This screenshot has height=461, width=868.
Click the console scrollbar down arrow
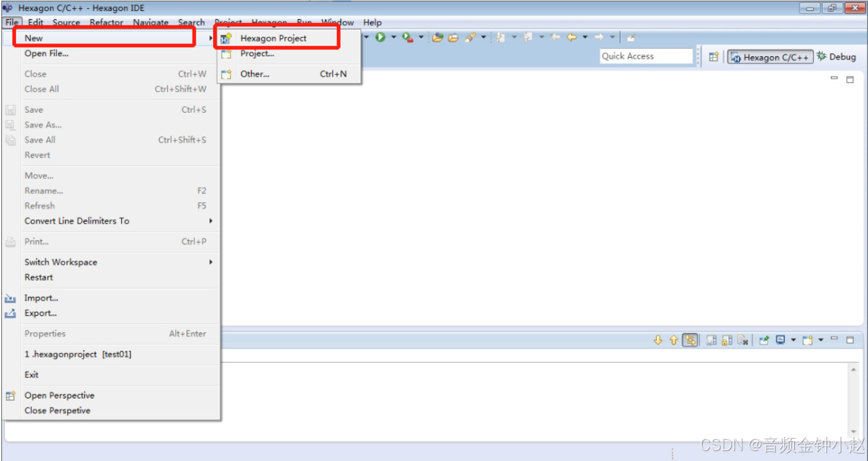(x=854, y=432)
